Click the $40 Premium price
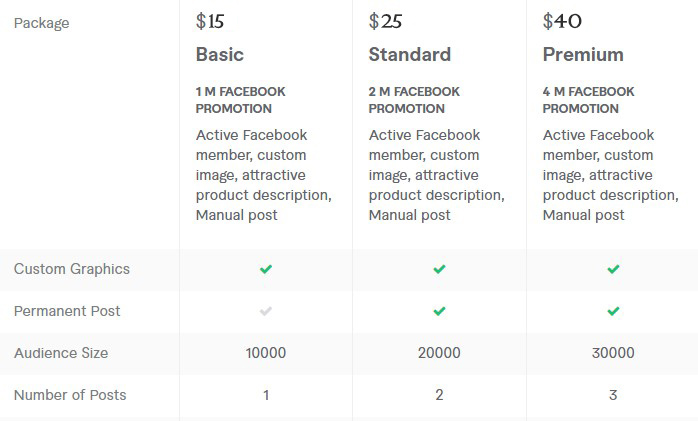 [x=562, y=21]
